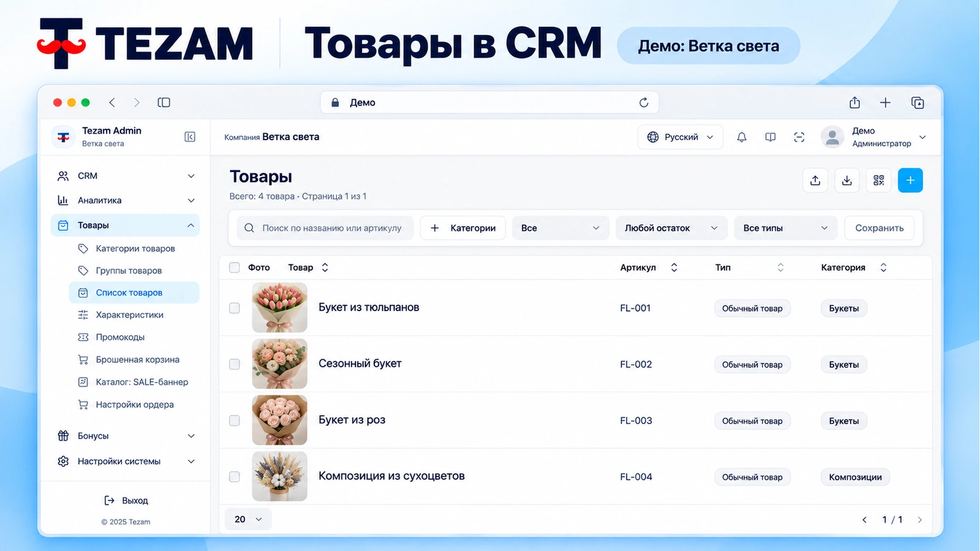Expand the Бонусы sidebar section
The image size is (980, 551).
click(x=126, y=436)
